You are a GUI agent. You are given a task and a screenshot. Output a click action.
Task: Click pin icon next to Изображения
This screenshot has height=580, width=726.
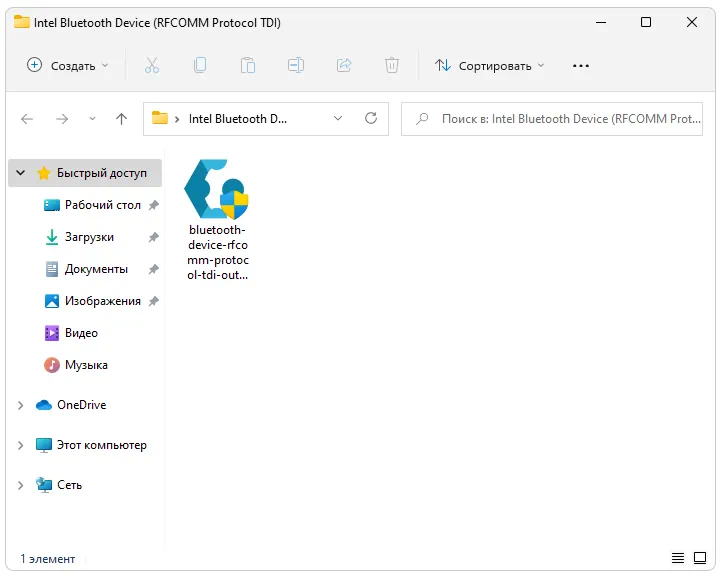[154, 301]
